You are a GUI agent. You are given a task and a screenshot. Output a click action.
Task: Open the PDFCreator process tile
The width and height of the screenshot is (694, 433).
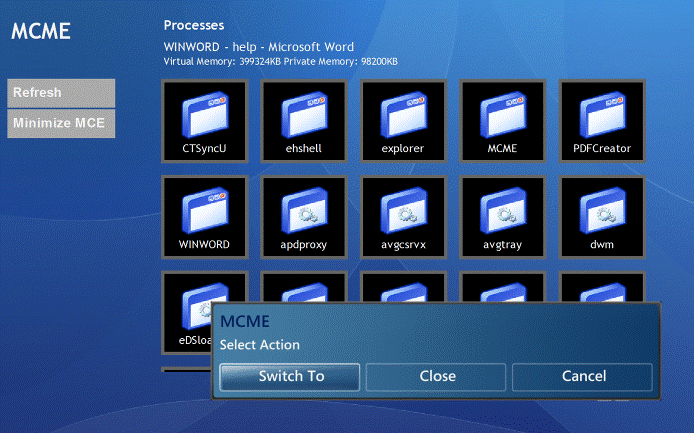(602, 121)
